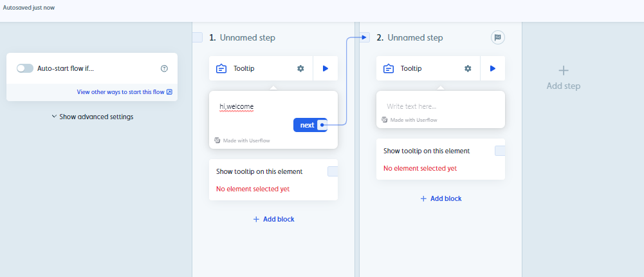
Task: Add block to step 2
Action: (x=441, y=199)
